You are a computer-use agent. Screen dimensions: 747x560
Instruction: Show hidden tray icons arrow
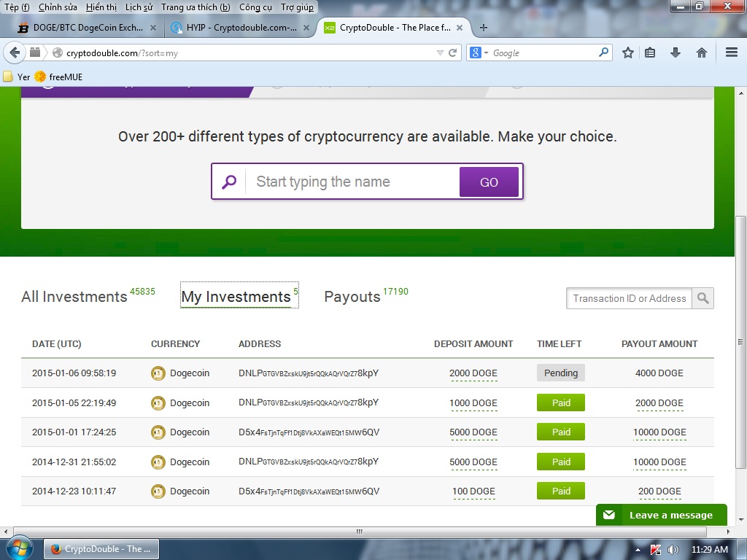638,550
